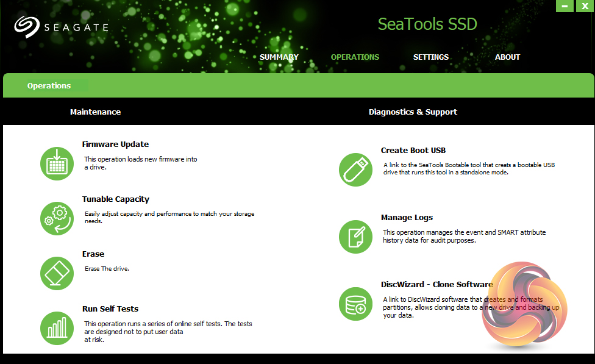The height and width of the screenshot is (364, 595).
Task: Click the Manage Logs notepad icon
Action: pyautogui.click(x=355, y=237)
